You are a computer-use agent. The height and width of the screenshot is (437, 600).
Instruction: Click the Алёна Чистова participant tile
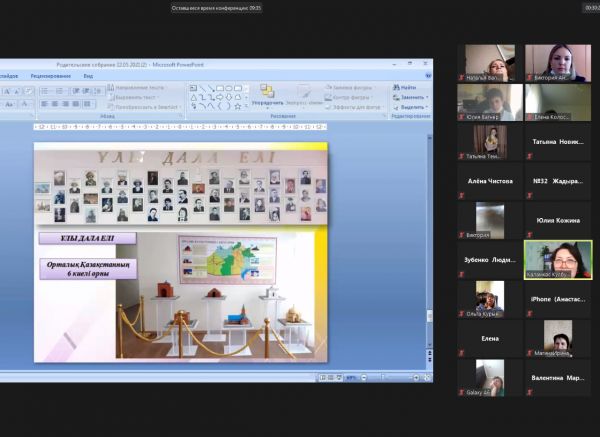(x=490, y=181)
